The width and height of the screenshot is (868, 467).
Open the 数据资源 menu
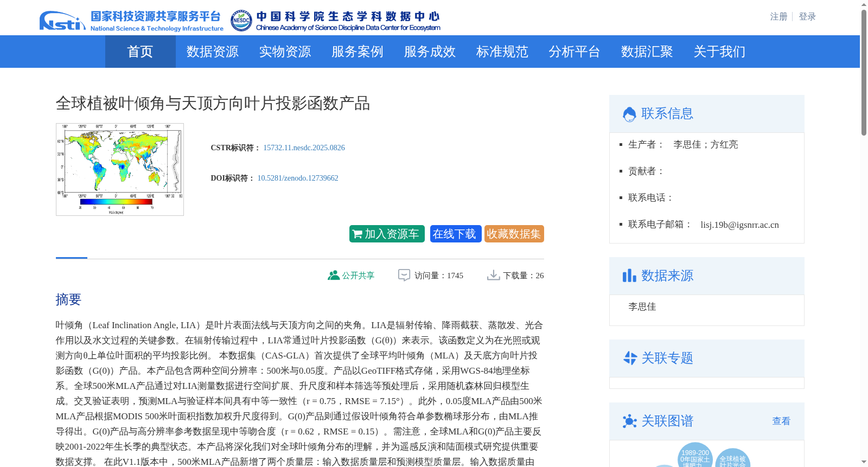[x=213, y=52]
